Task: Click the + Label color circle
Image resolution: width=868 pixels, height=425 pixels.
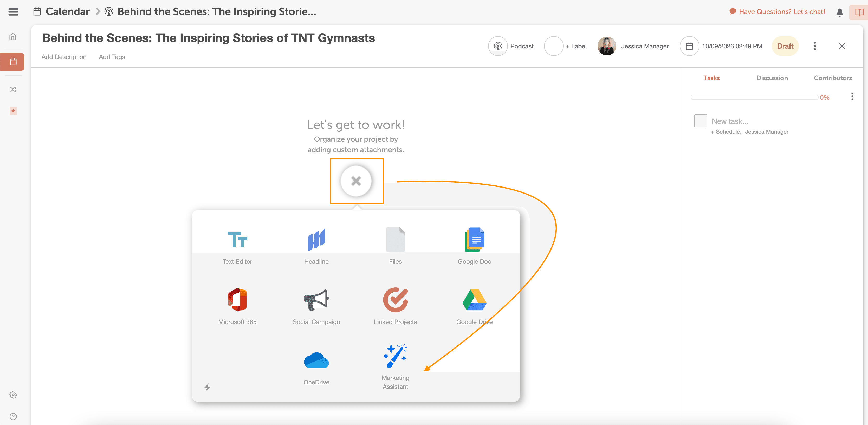Action: [x=553, y=46]
